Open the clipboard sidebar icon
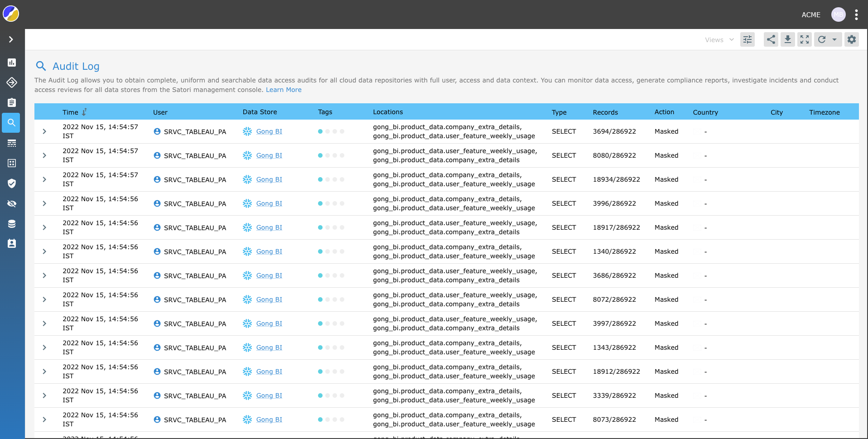Viewport: 868px width, 439px height. click(x=12, y=103)
